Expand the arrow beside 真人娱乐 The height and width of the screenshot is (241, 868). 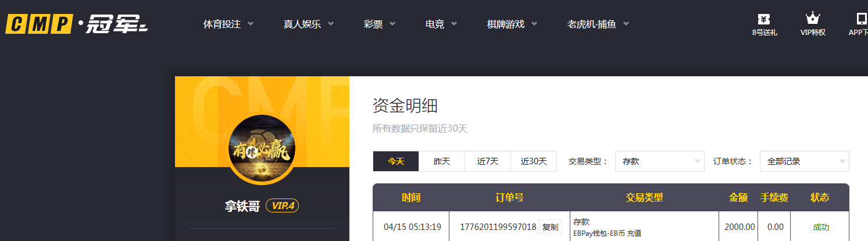331,24
